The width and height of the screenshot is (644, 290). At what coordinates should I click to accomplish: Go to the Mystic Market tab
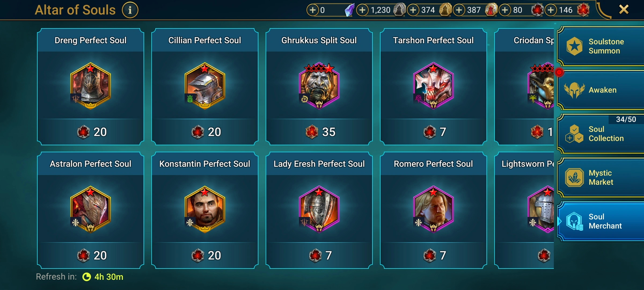click(x=601, y=177)
